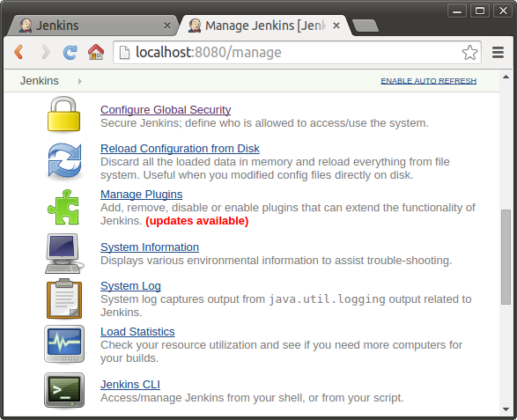Click the browser home button
517x420 pixels.
[x=96, y=52]
